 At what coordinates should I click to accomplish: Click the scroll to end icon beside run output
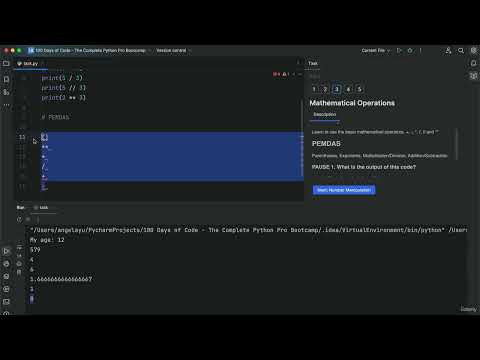click(x=19, y=256)
